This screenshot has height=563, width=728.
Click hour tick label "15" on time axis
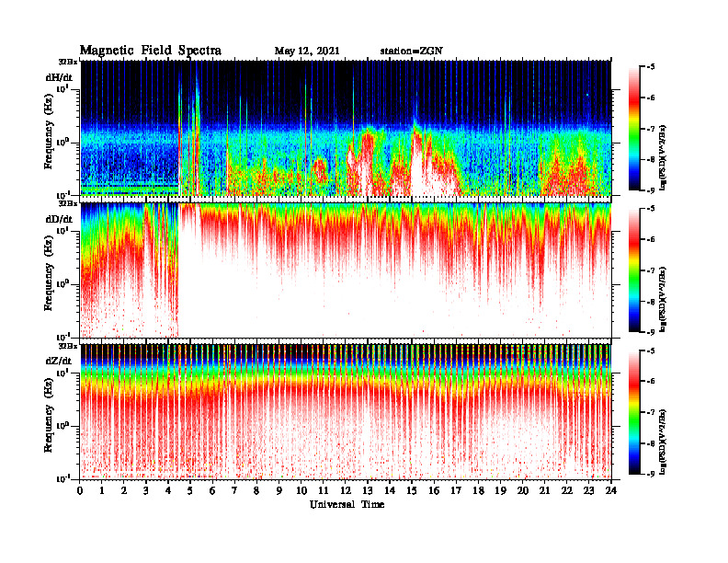[x=412, y=491]
